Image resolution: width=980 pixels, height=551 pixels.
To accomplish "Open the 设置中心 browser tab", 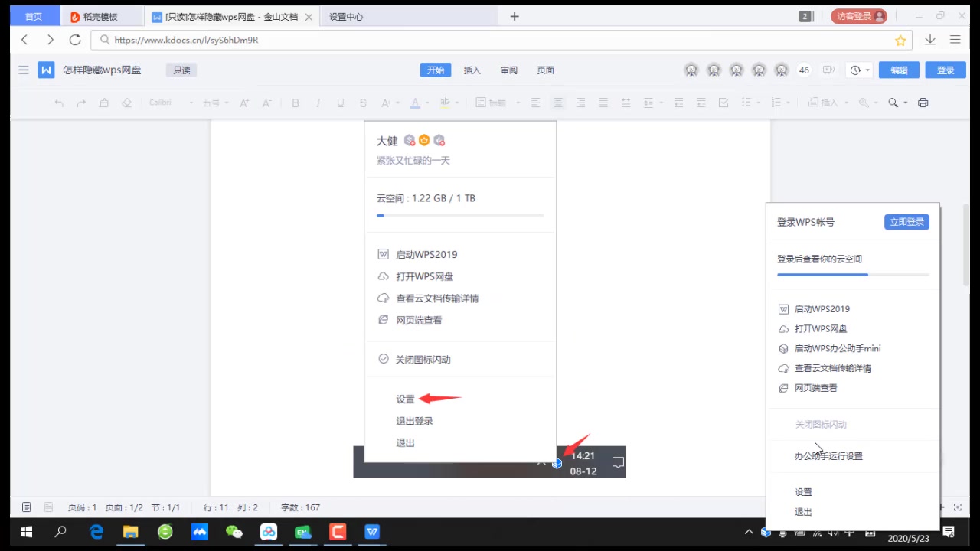I will pos(346,16).
